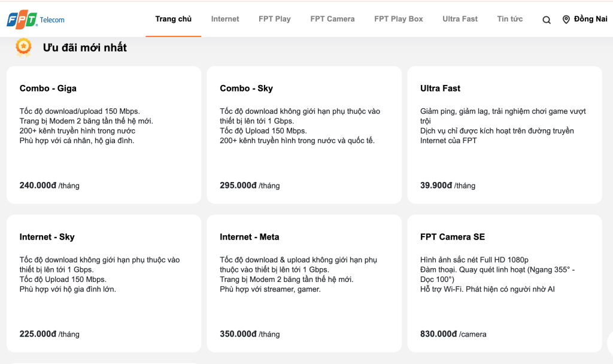Click 'Phù hợp với cá nhân, hộ gia đình.'
The width and height of the screenshot is (613, 364).
click(77, 141)
